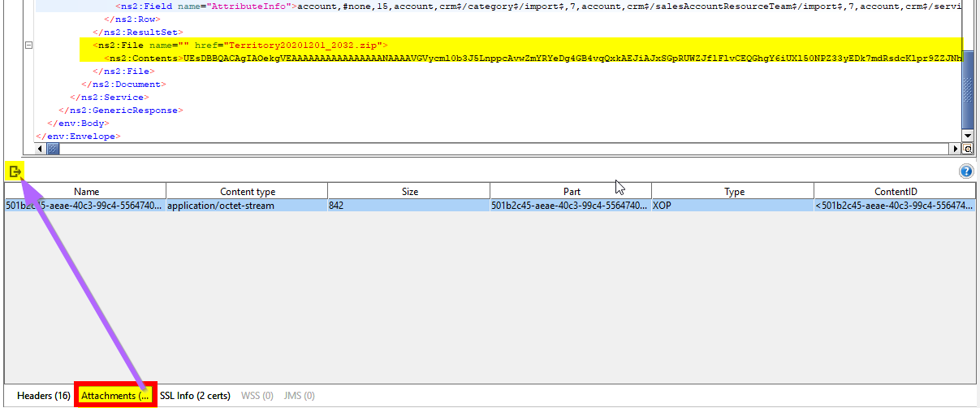Open the help icon above the attachments table
980x408 pixels.
(x=966, y=171)
